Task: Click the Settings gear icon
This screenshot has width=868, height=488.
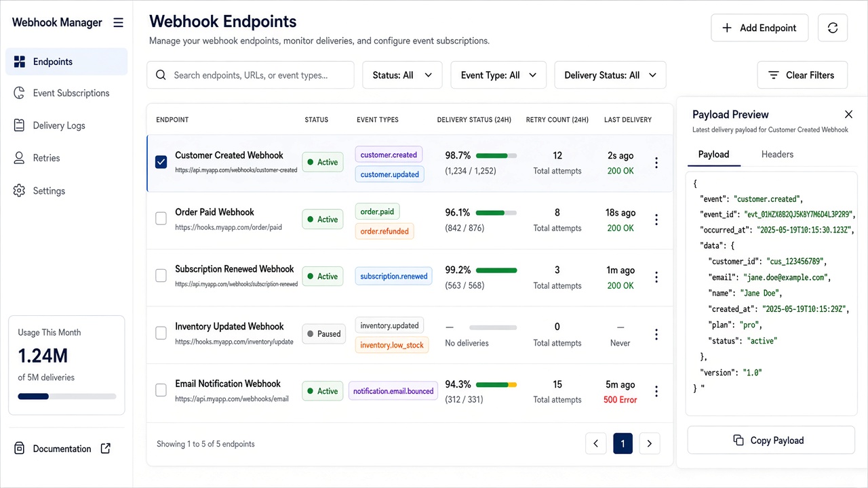Action: [20, 190]
